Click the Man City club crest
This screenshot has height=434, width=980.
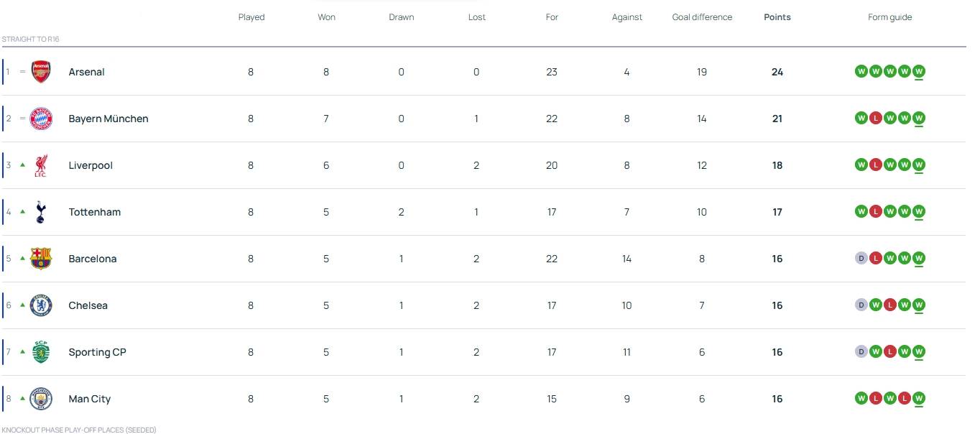[x=41, y=399]
